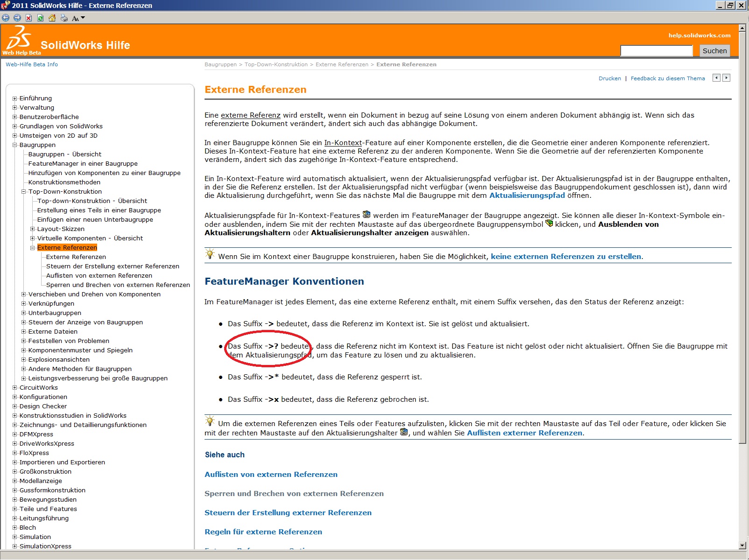
Task: Click the search text field
Action: 656,51
